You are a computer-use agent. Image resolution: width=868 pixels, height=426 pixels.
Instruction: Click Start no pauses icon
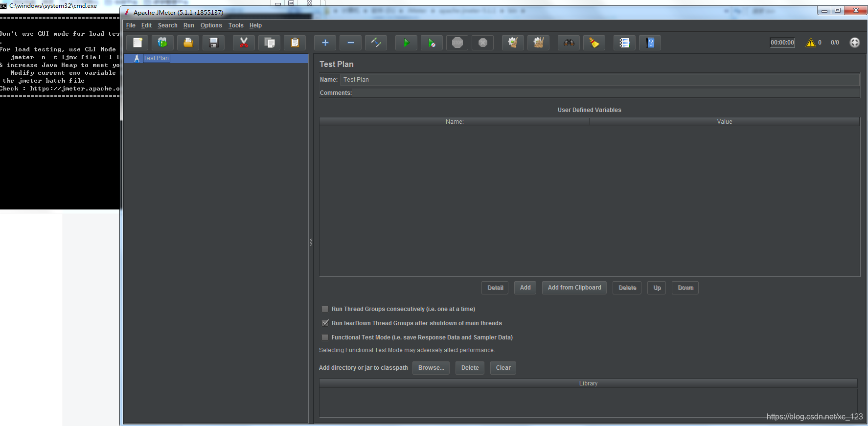pyautogui.click(x=432, y=43)
